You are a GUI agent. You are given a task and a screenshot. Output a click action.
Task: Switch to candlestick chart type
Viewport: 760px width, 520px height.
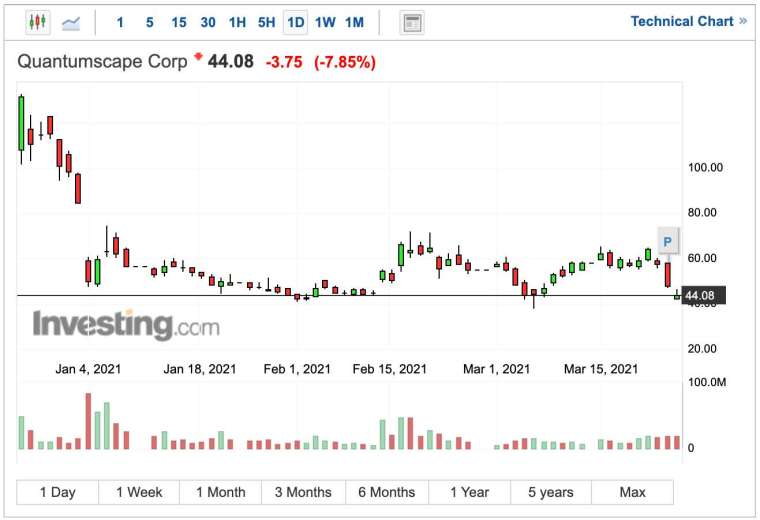coord(37,22)
